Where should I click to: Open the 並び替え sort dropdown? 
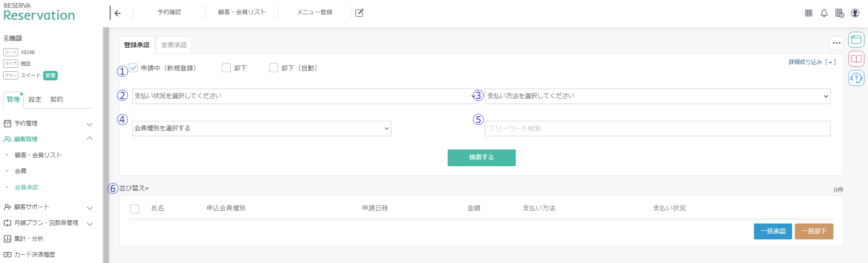[x=134, y=188]
